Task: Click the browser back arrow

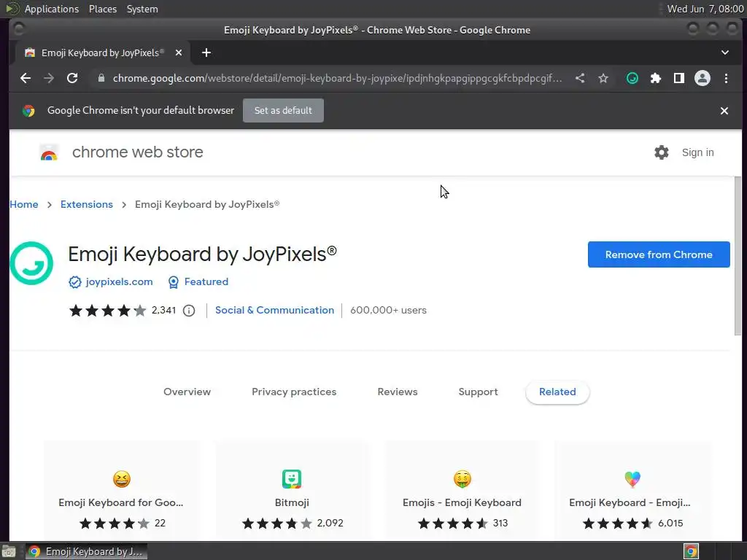Action: 26,78
